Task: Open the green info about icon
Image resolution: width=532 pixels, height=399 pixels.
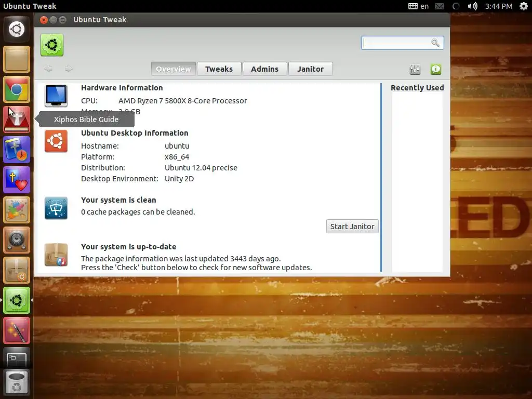Action: [436, 69]
